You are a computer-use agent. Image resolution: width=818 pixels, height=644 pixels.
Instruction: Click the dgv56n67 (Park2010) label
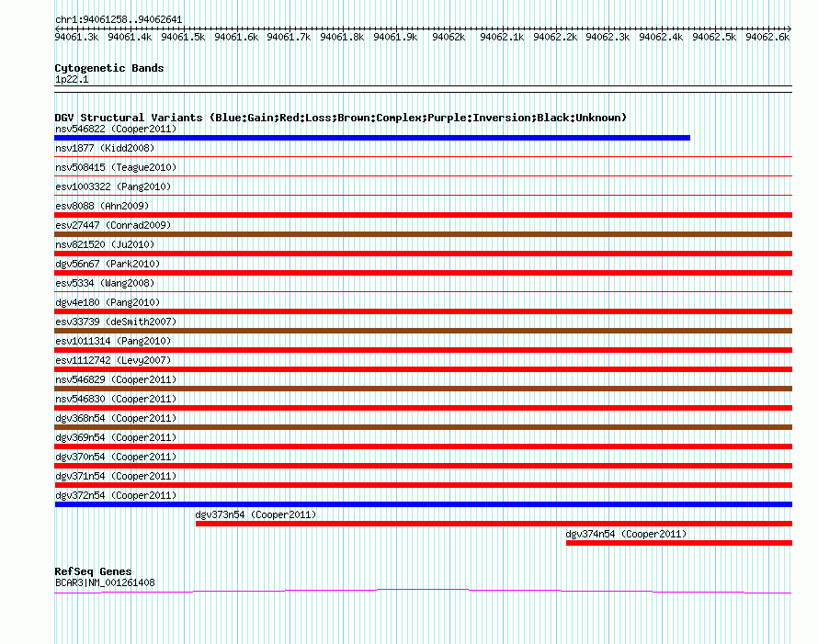coord(108,264)
